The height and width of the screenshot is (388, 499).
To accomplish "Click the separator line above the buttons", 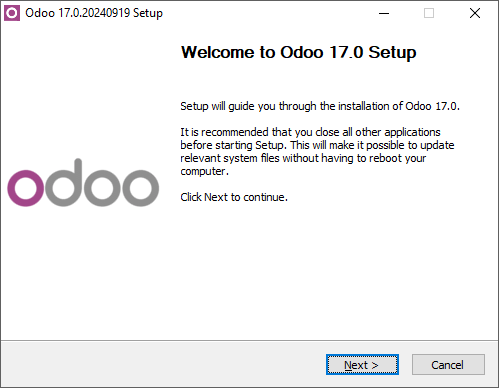I will (249, 340).
